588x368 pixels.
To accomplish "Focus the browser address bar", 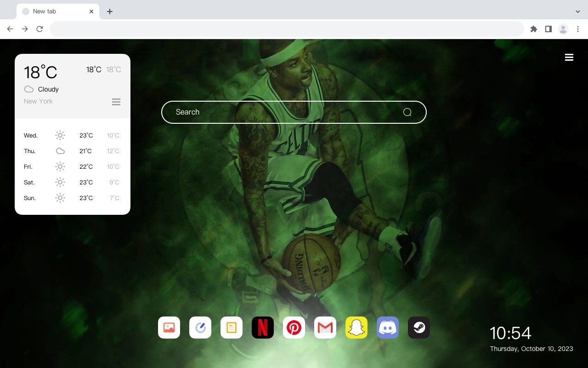I will click(287, 29).
